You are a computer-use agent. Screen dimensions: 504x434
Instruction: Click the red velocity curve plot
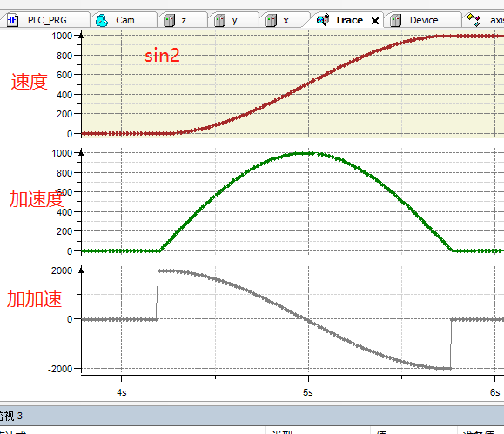(292, 85)
